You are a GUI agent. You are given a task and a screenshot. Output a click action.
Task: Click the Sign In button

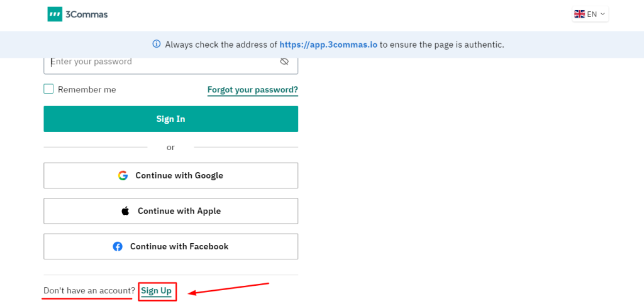tap(170, 119)
